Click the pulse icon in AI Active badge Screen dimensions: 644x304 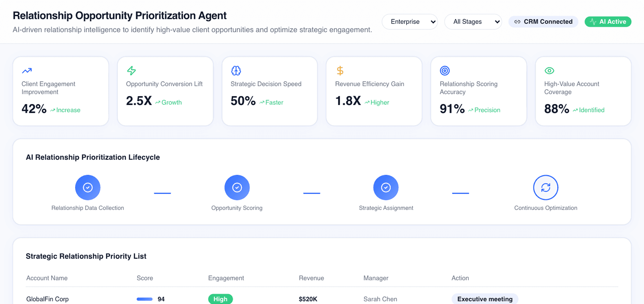(x=593, y=22)
